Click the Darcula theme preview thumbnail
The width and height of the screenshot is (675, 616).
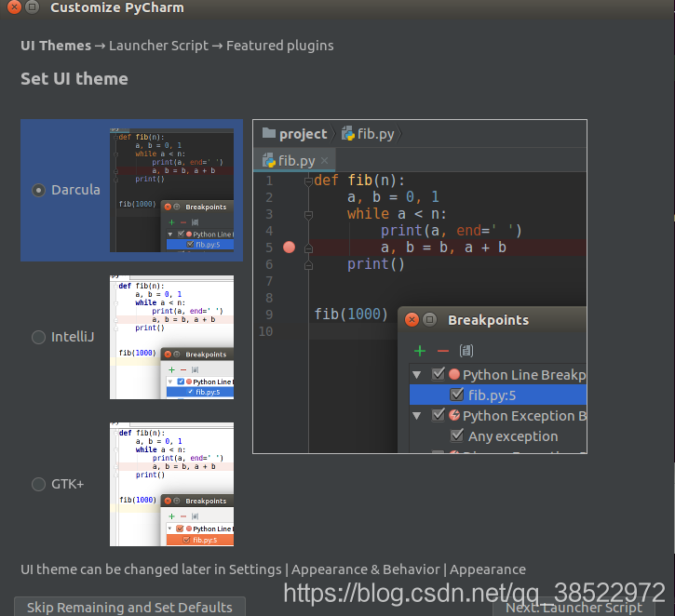point(171,190)
